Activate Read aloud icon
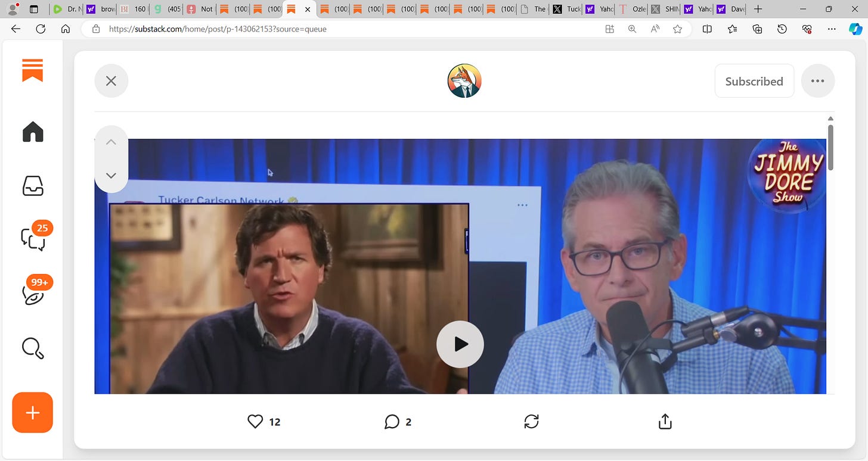Viewport: 868px width, 461px height. coord(655,29)
